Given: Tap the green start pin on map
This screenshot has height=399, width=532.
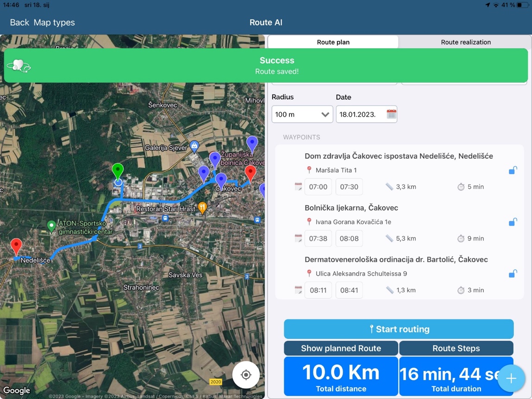Looking at the screenshot, I should [x=118, y=172].
